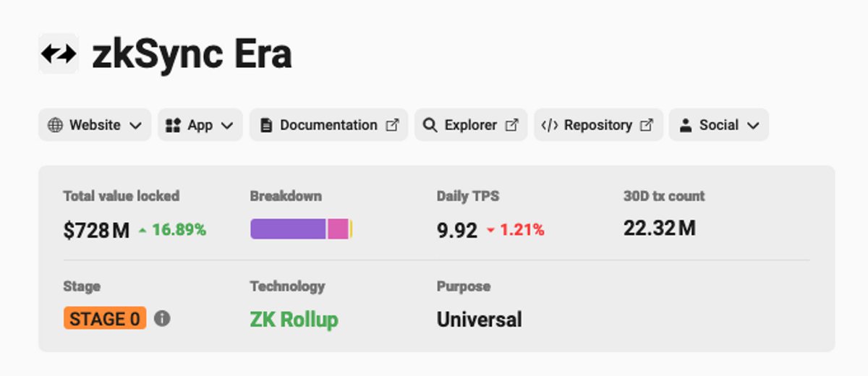This screenshot has width=868, height=376.
Task: Click the info icon beside STAGE 0
Action: point(162,318)
